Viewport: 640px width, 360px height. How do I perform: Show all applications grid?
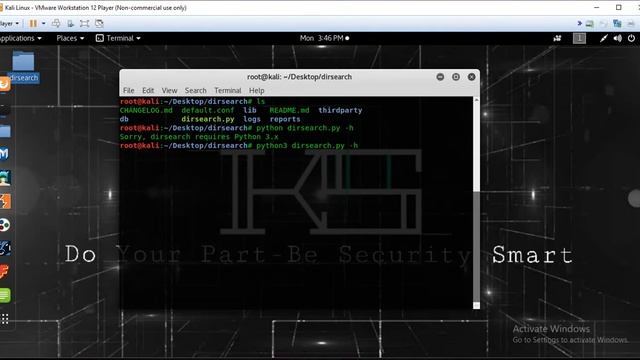[x=5, y=319]
